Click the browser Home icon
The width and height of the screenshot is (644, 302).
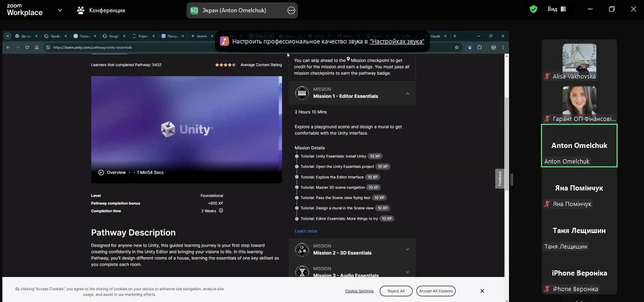click(36, 47)
